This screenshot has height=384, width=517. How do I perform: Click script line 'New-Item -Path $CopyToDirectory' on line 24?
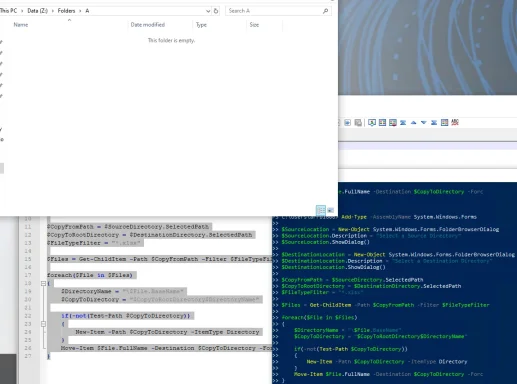click(168, 332)
